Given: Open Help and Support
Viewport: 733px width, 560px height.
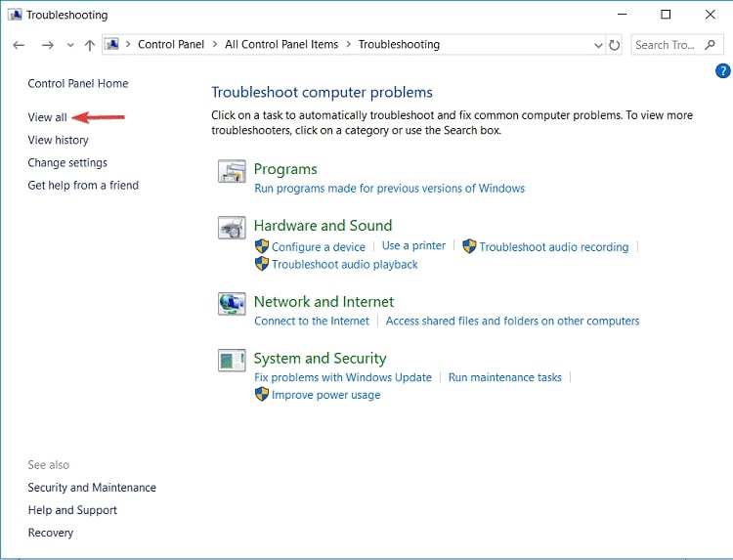Looking at the screenshot, I should (72, 510).
